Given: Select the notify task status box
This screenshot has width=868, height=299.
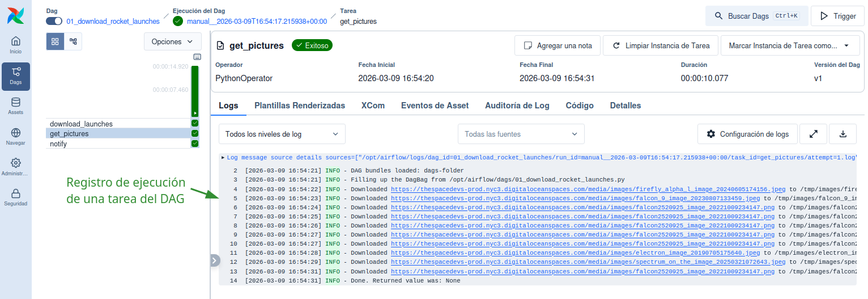Looking at the screenshot, I should tap(195, 144).
